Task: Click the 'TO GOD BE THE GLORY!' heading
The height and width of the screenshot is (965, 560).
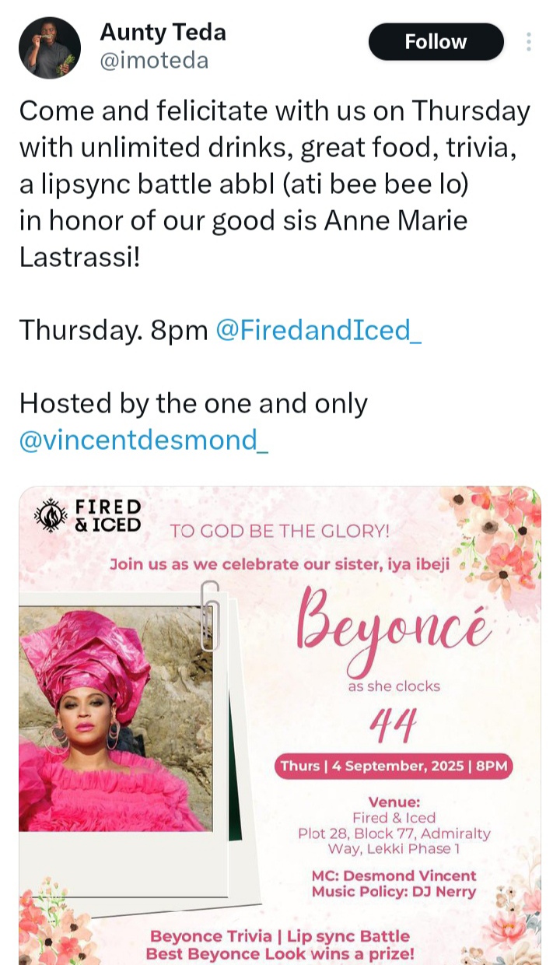Action: click(279, 532)
